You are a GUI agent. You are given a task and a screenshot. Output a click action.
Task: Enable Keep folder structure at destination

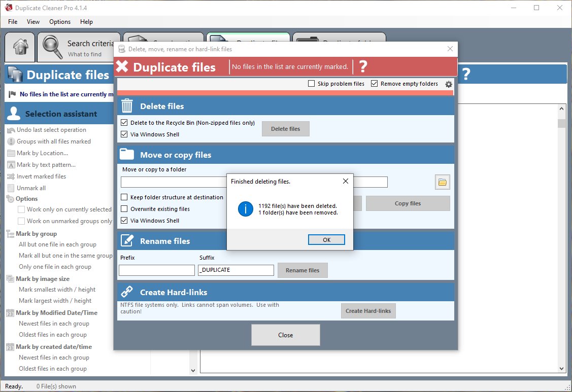124,197
